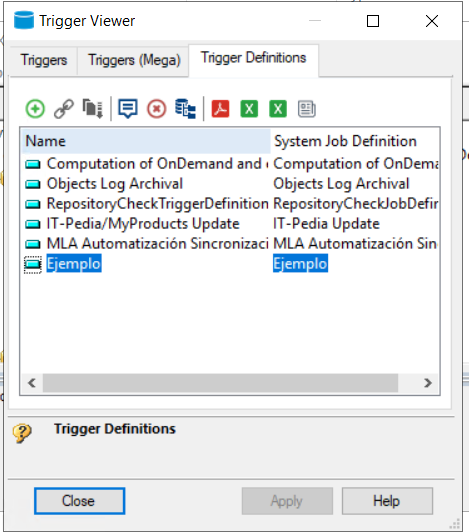Click MLA Automatización Sin job definition cell
This screenshot has width=469, height=532.
click(356, 244)
